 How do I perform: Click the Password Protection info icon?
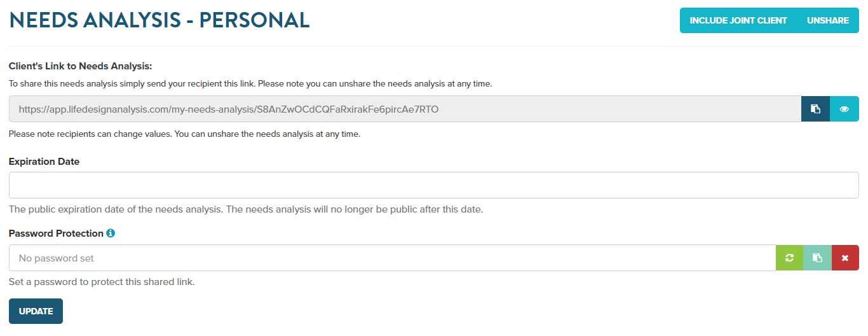click(x=111, y=234)
